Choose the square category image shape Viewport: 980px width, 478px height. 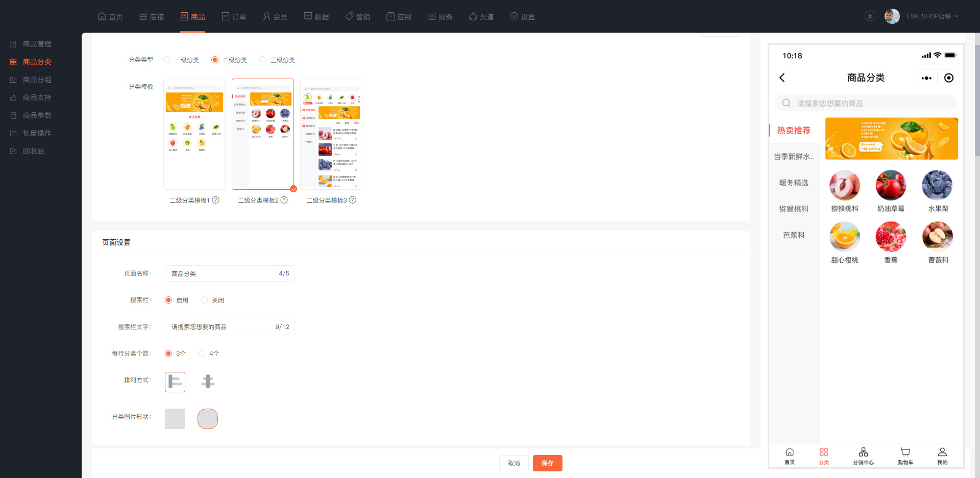[x=175, y=419]
